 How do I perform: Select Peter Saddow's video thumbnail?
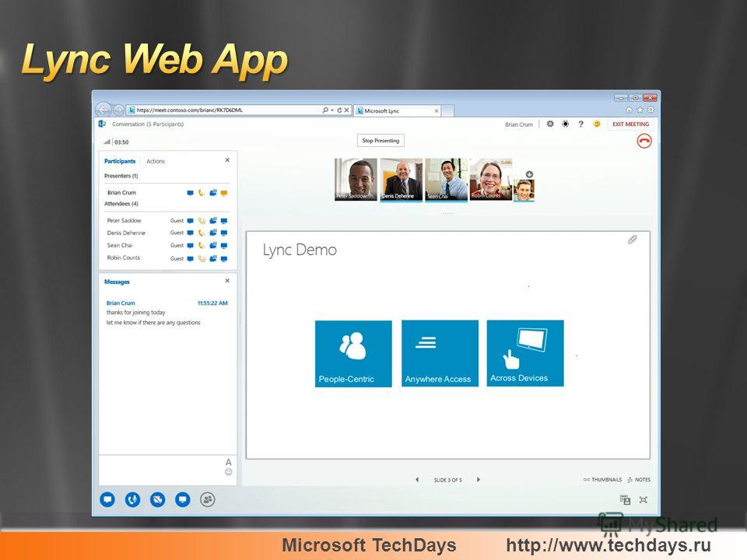356,180
